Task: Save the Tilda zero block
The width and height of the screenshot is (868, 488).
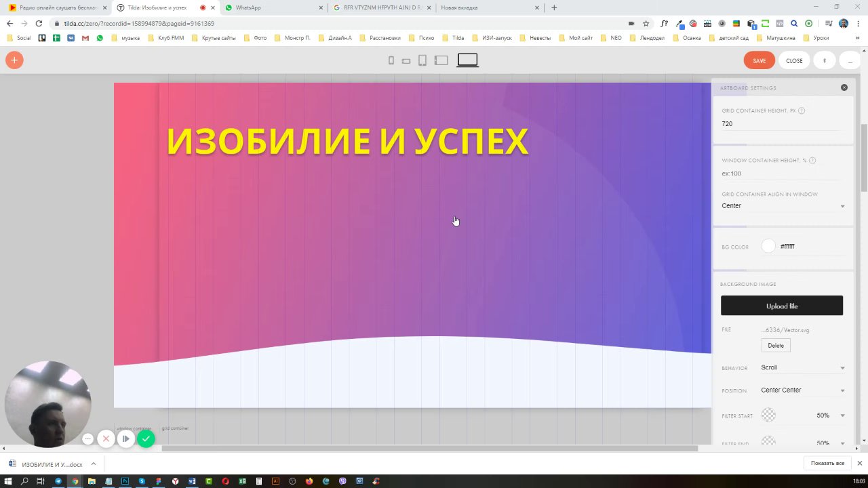Action: 759,60
